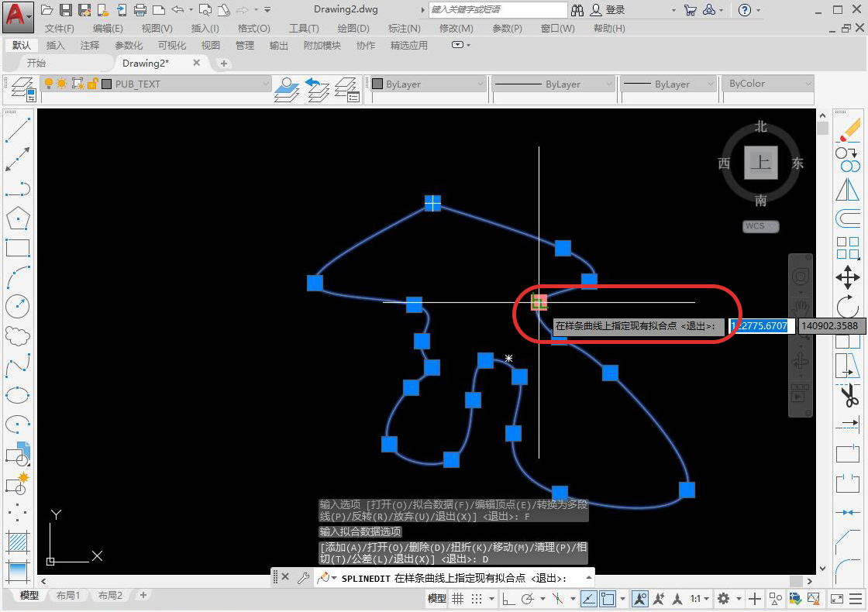
Task: Click the Plot printer icon
Action: 140,9
